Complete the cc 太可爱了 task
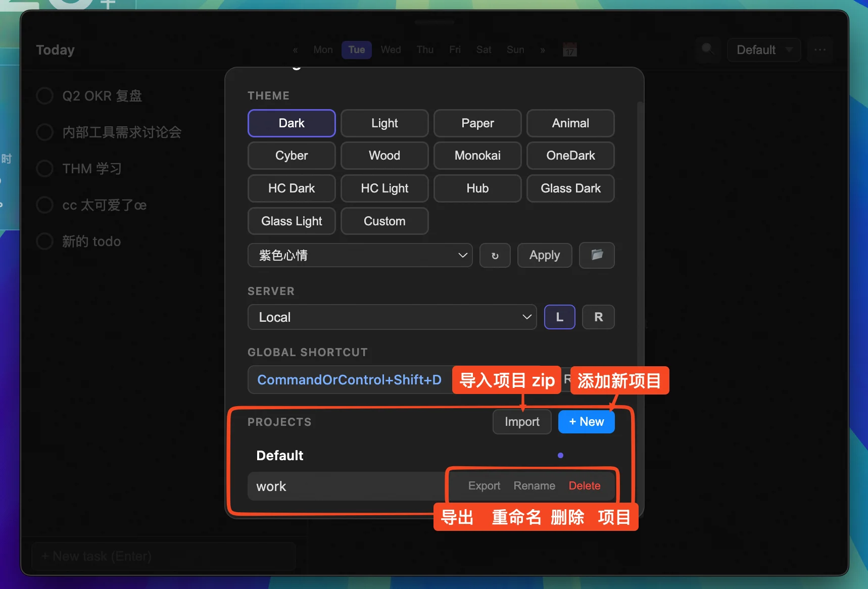The width and height of the screenshot is (868, 589). tap(45, 205)
